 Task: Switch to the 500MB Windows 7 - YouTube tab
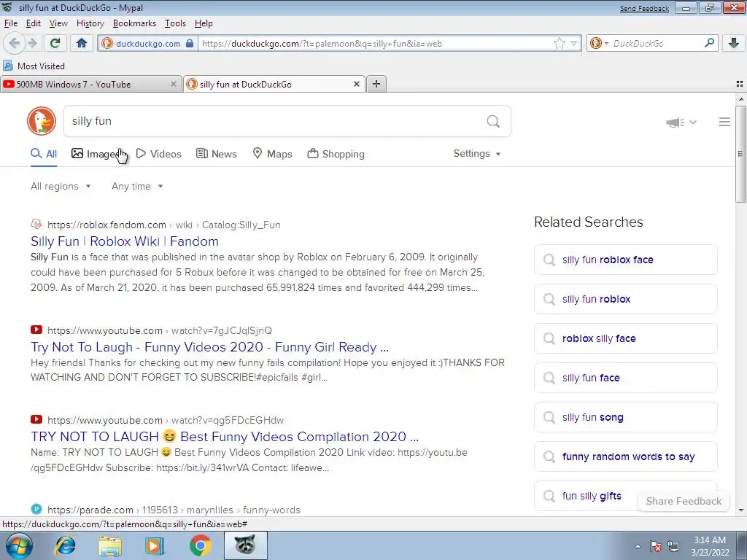point(90,85)
